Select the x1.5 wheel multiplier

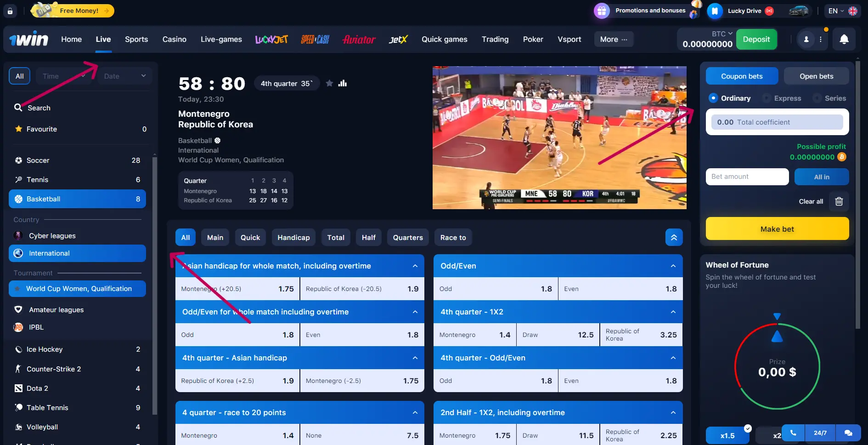point(727,435)
